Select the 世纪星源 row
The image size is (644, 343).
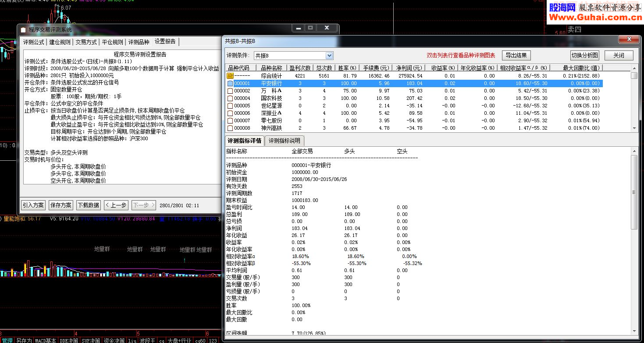tap(414, 106)
